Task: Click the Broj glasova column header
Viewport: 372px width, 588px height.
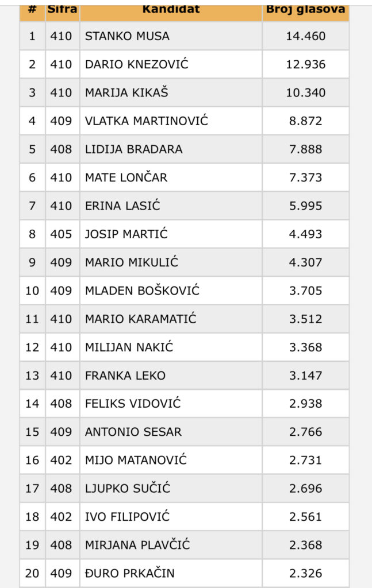Action: coord(305,10)
